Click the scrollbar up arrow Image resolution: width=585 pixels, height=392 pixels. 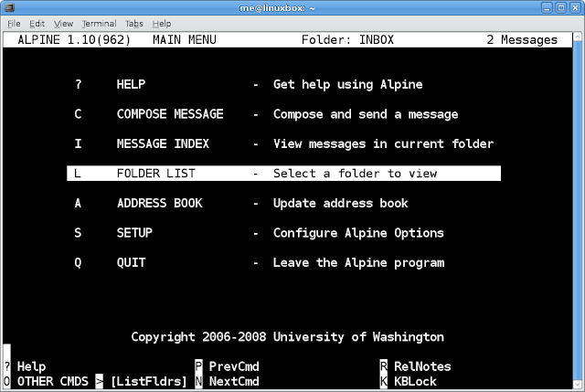577,37
